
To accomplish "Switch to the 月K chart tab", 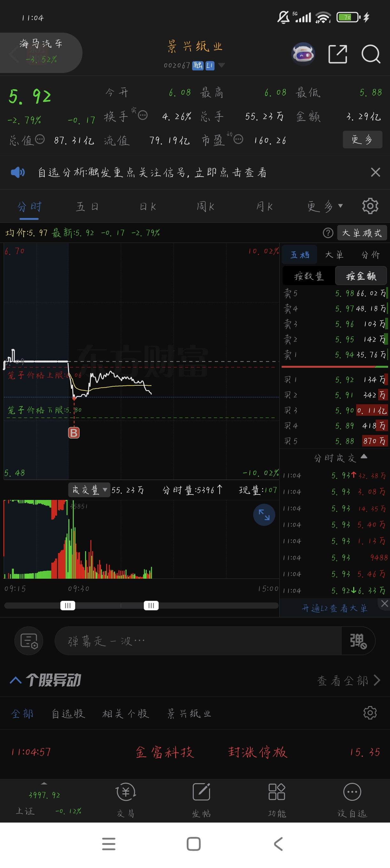I will (264, 206).
